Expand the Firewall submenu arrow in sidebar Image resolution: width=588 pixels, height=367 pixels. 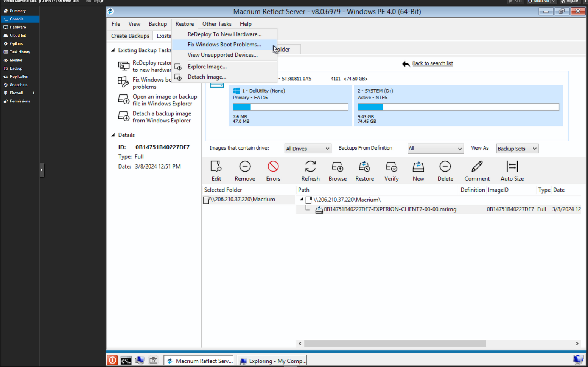[x=34, y=93]
